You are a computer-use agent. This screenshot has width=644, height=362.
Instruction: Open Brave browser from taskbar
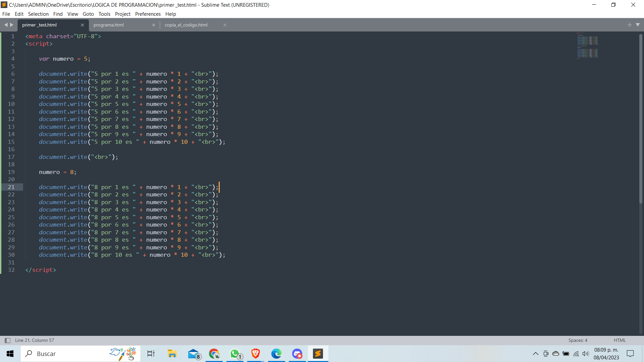pyautogui.click(x=256, y=354)
